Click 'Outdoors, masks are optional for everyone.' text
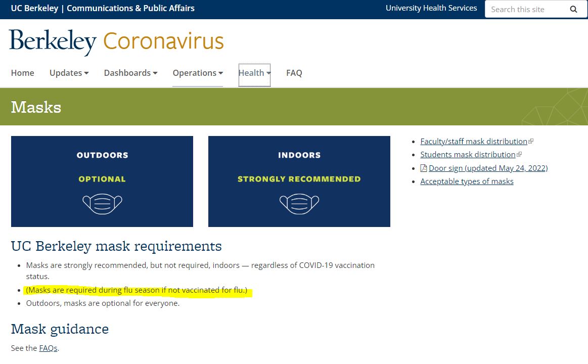Screen dimensions: 588x364 click(x=103, y=303)
